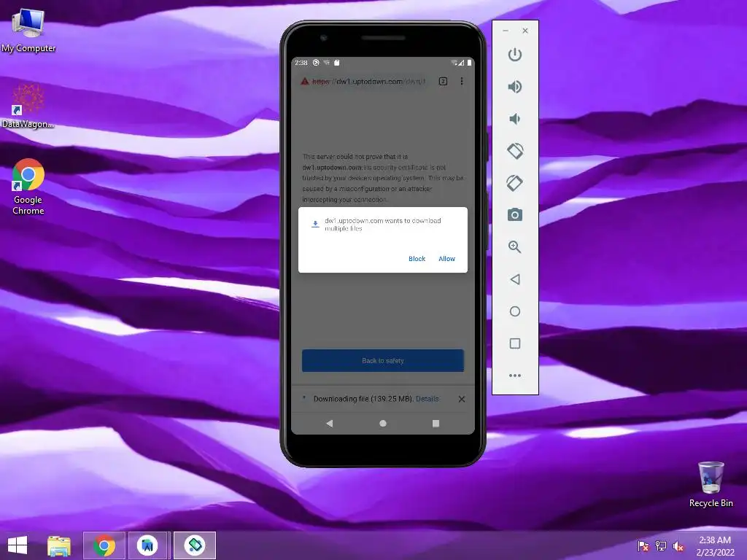The height and width of the screenshot is (560, 747).
Task: Select the Recycle Bin desktop icon
Action: coord(711,485)
